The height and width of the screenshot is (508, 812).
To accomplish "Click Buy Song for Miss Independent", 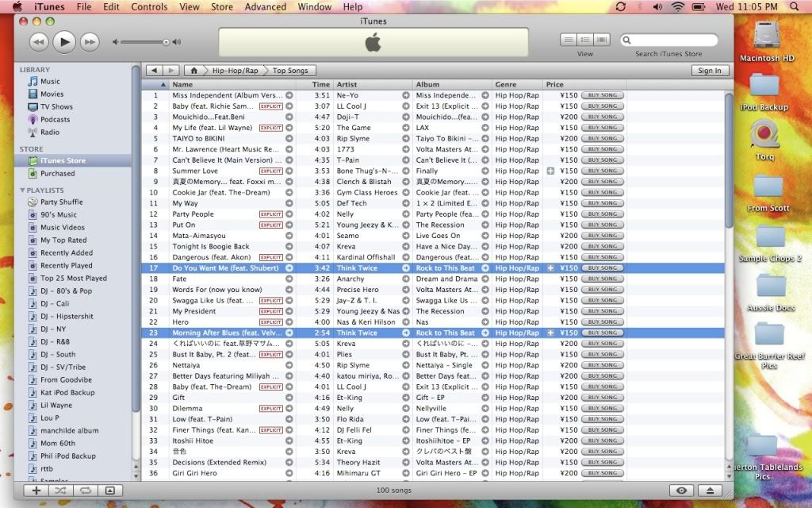I will pyautogui.click(x=603, y=95).
